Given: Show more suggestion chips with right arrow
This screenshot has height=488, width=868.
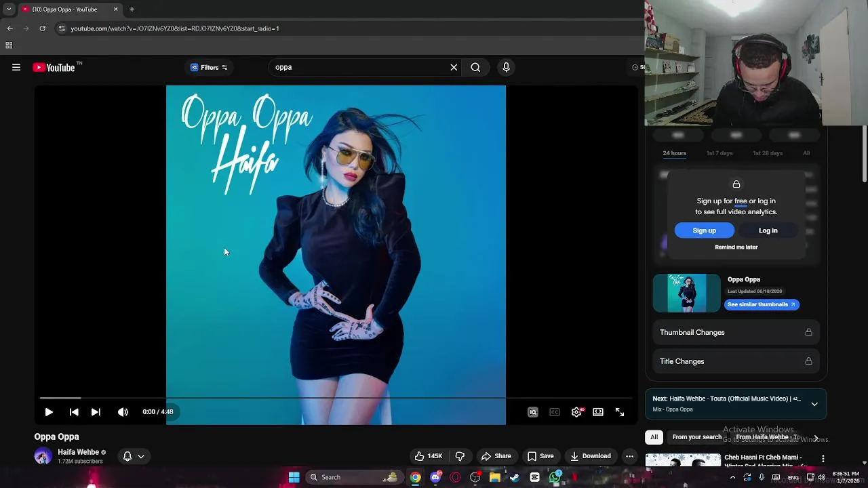Looking at the screenshot, I should (x=816, y=439).
